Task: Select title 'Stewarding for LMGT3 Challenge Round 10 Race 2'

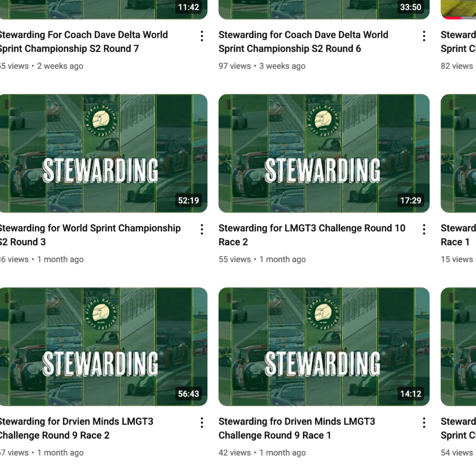Action: coord(311,235)
